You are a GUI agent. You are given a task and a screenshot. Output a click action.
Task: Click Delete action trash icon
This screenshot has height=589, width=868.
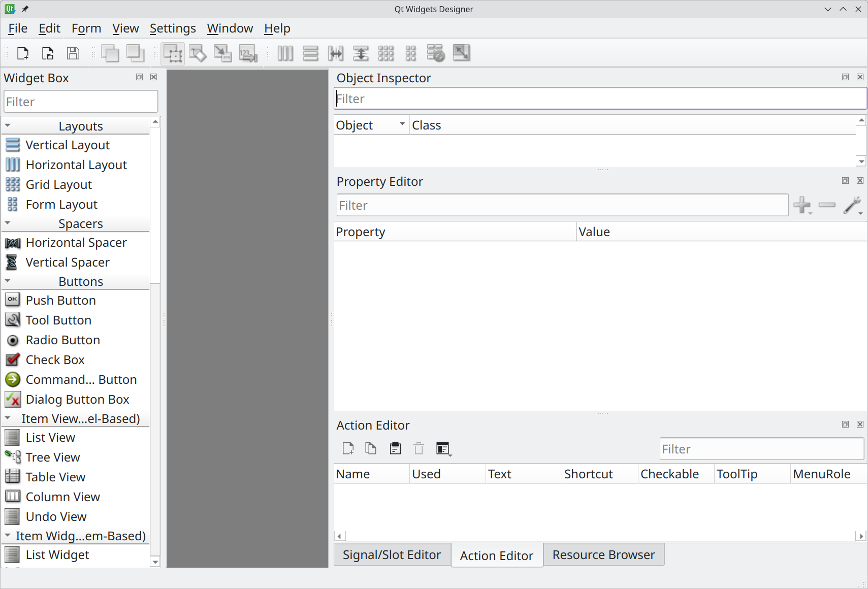pyautogui.click(x=419, y=448)
